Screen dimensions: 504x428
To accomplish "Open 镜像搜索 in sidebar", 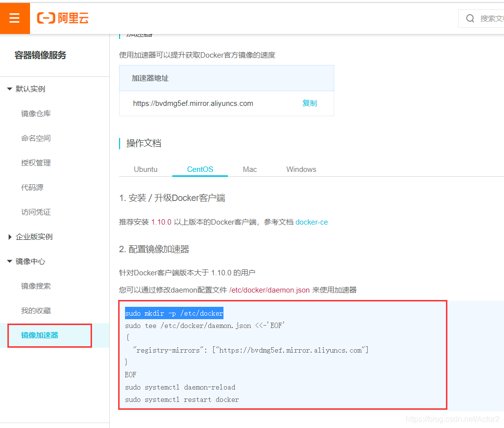I will point(35,286).
